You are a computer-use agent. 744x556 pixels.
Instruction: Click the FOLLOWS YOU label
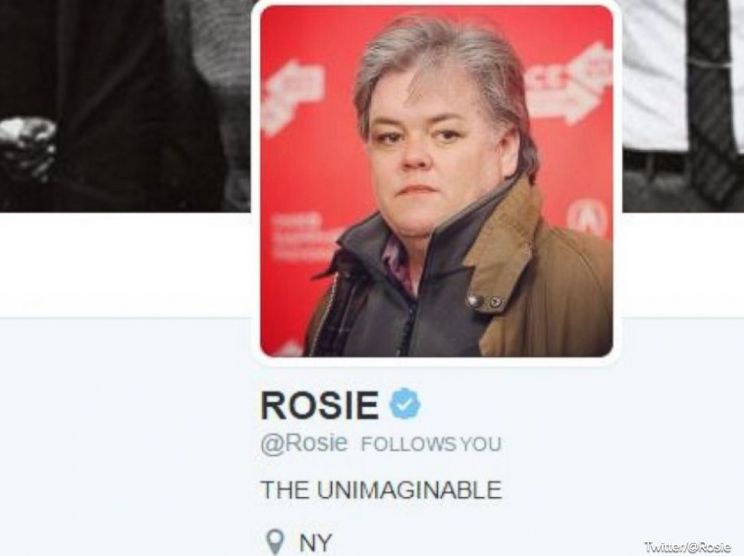431,445
